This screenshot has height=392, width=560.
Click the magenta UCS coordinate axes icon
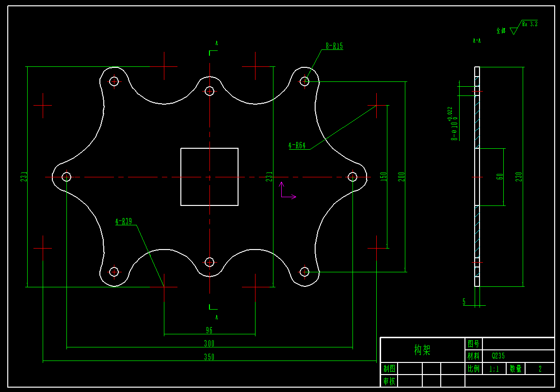(288, 190)
